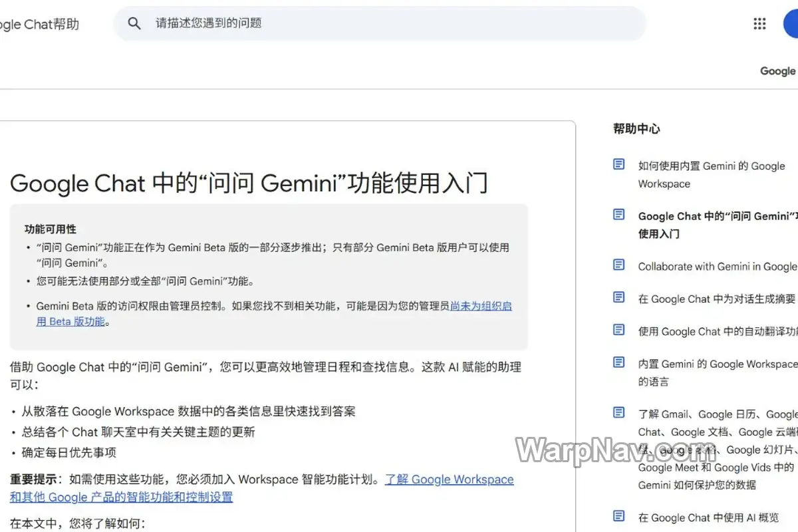Open link "尚未为组织启用 Beta 版功能"
The width and height of the screenshot is (798, 532).
(x=274, y=314)
